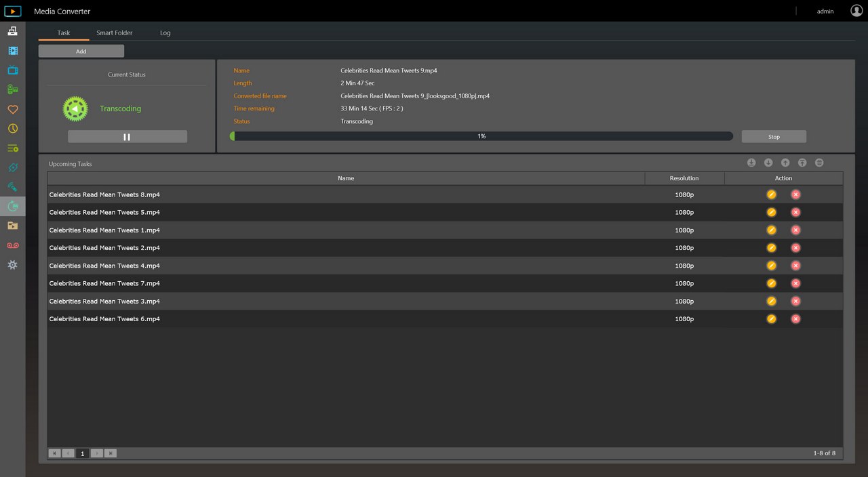This screenshot has height=477, width=868.
Task: Switch to the Smart Folder tab
Action: (115, 33)
